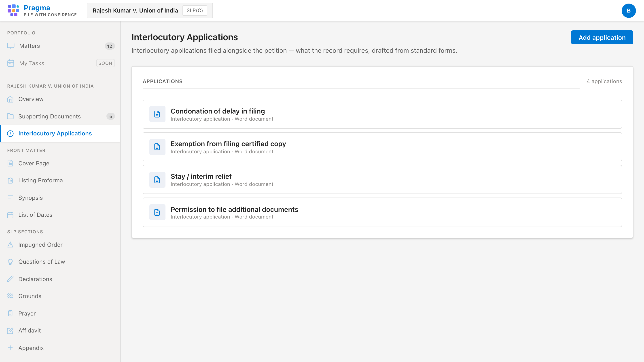Screen dimensions: 644x362
Task: Click the '4 applications' count text
Action: [x=604, y=81]
